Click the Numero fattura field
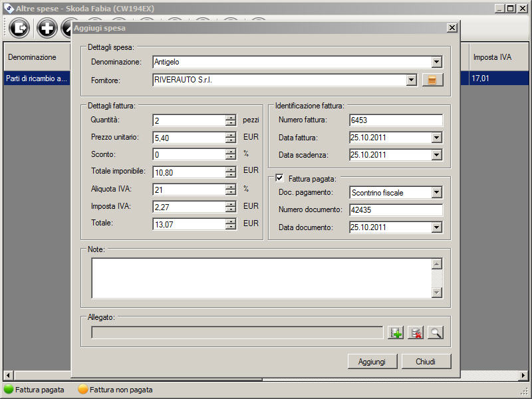Image resolution: width=532 pixels, height=399 pixels. pyautogui.click(x=396, y=120)
